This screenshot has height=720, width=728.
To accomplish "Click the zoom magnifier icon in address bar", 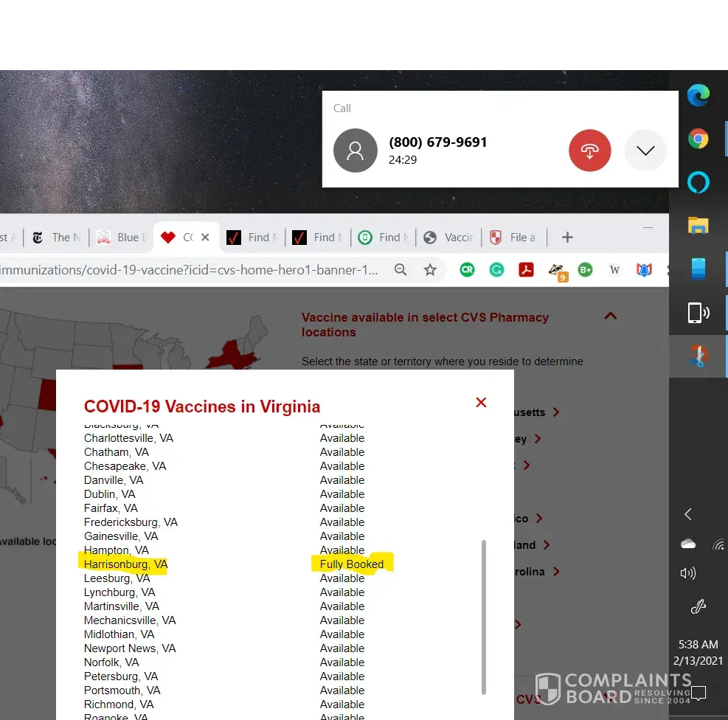I will coord(401,270).
